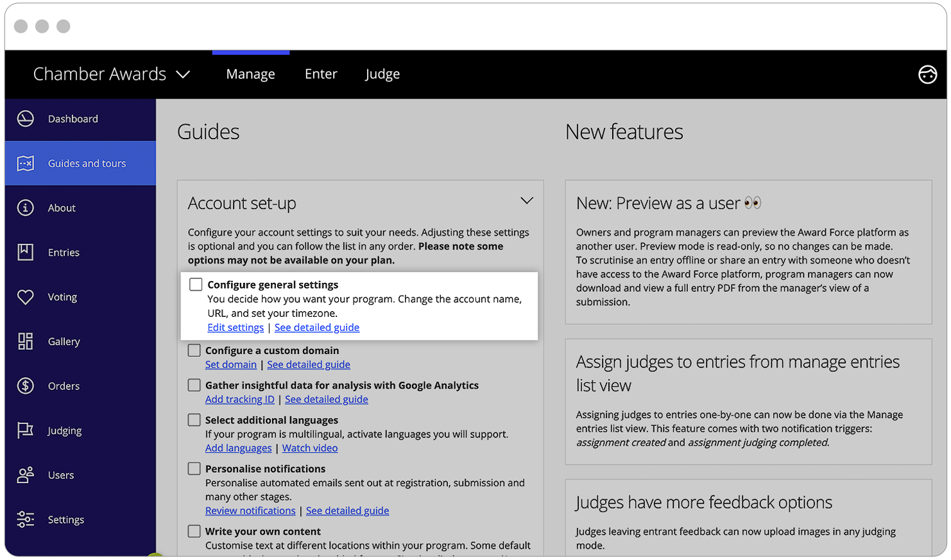Mark Personalise notifications as complete
The width and height of the screenshot is (951, 560).
click(x=193, y=468)
